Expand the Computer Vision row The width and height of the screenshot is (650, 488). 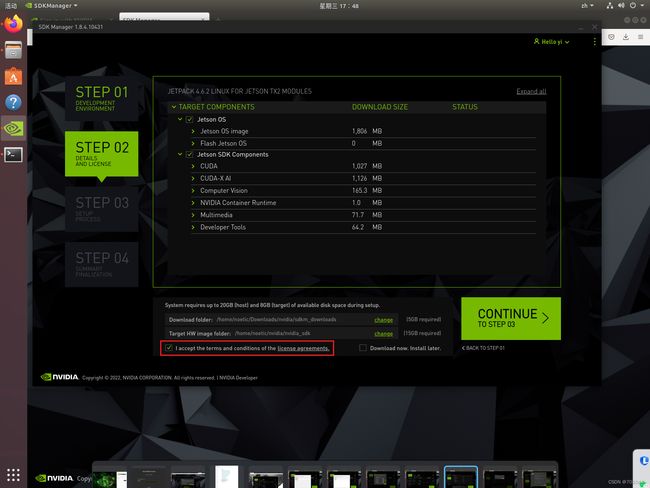pyautogui.click(x=193, y=191)
